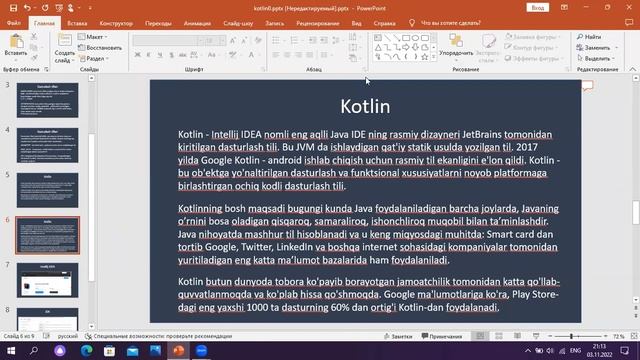Screen dimensions: 640x360
Task: Toggle Примечания comments pane in status bar
Action: [442, 336]
